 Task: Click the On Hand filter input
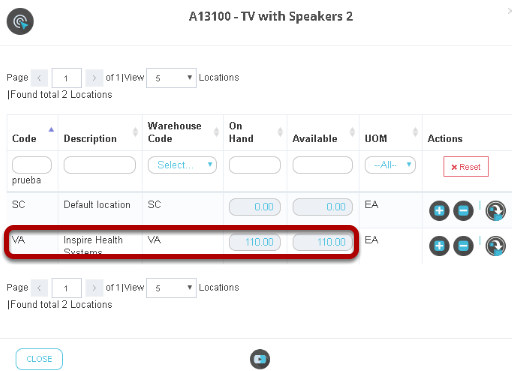coord(255,165)
